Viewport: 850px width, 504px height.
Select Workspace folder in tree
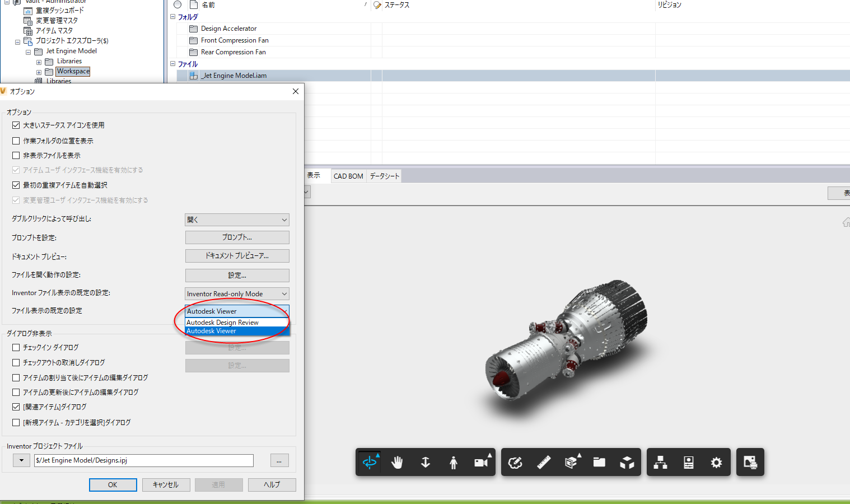click(73, 71)
